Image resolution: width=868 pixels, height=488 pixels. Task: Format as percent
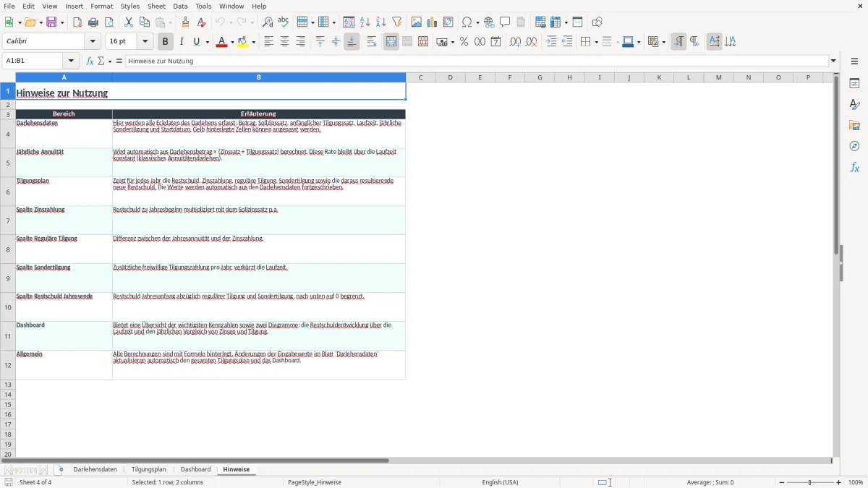coord(464,42)
